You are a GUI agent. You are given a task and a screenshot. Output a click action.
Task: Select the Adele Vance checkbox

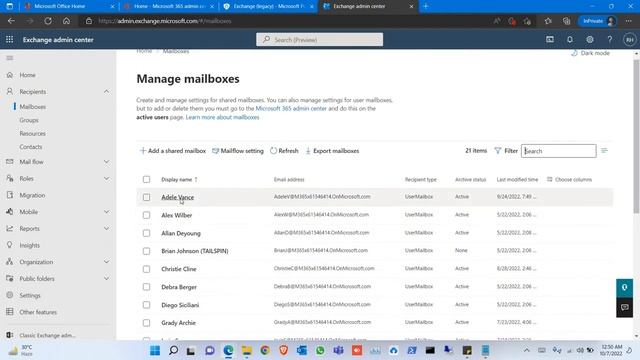(147, 197)
